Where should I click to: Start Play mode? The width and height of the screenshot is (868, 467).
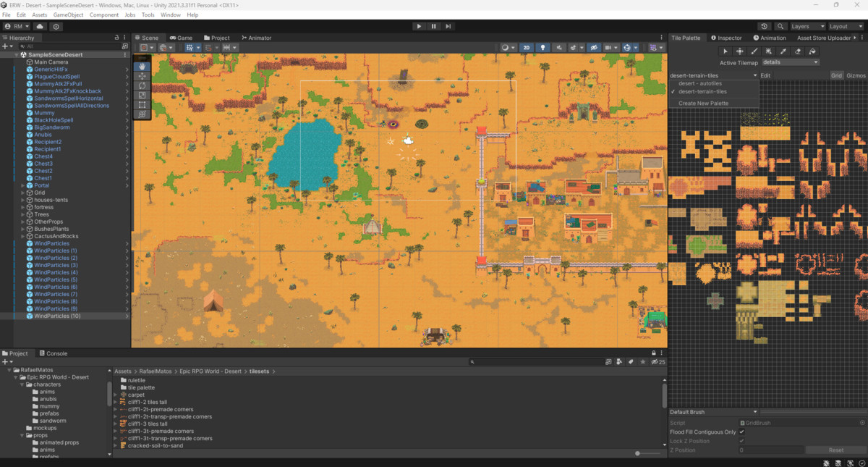click(x=419, y=26)
